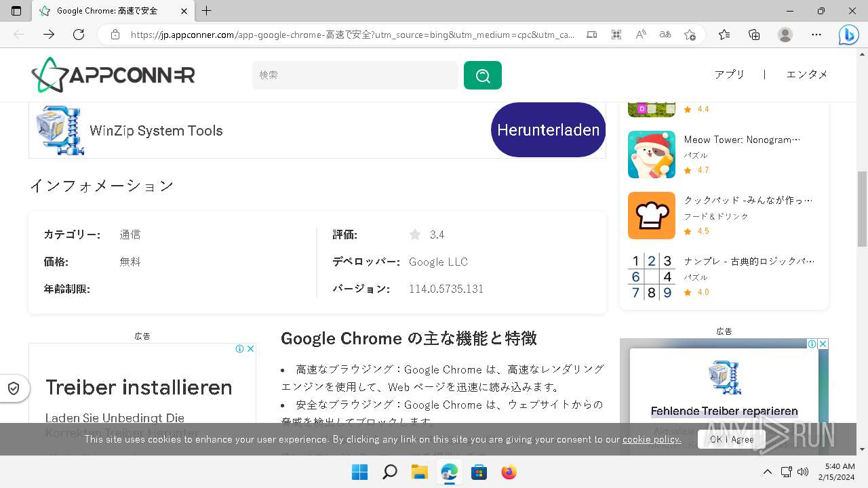868x488 pixels.
Task: Click the translate icon in address bar
Action: (x=665, y=35)
